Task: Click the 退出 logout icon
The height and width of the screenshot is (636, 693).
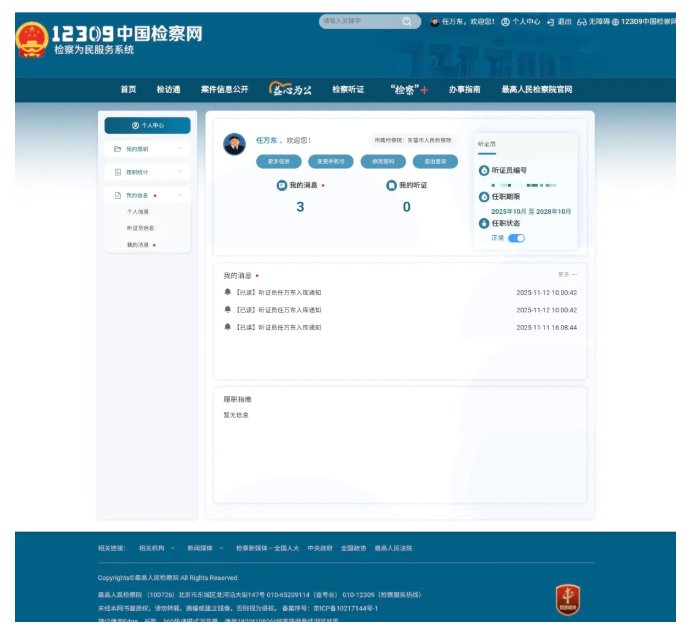Action: tap(550, 21)
